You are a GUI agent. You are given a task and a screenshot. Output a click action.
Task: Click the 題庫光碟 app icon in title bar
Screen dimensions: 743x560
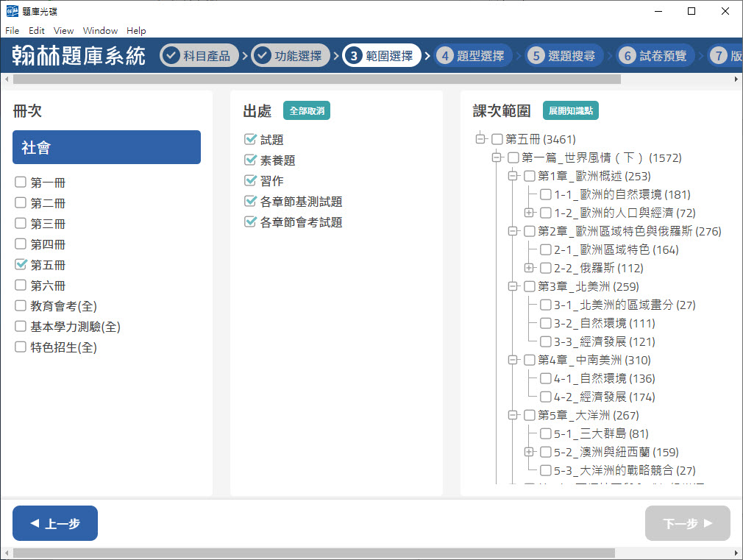[12, 11]
